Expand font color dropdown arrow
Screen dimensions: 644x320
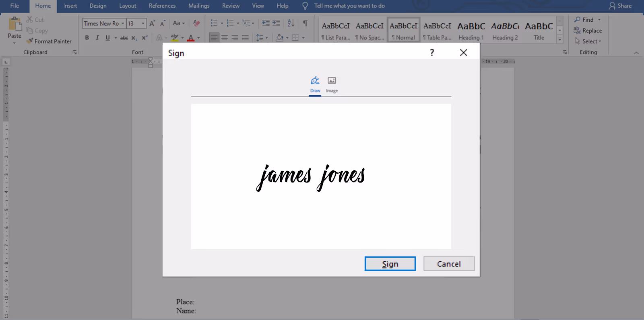(198, 38)
